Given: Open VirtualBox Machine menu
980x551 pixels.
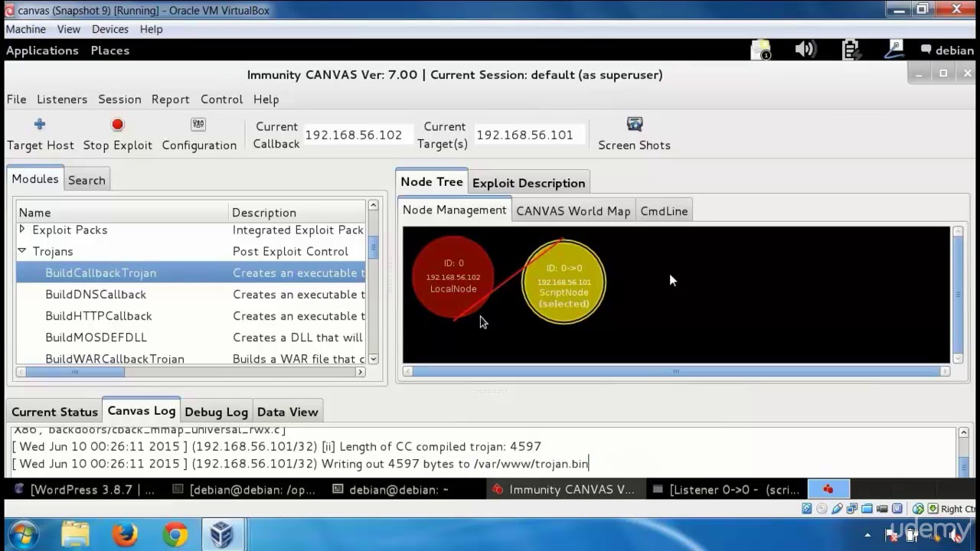Looking at the screenshot, I should tap(25, 29).
